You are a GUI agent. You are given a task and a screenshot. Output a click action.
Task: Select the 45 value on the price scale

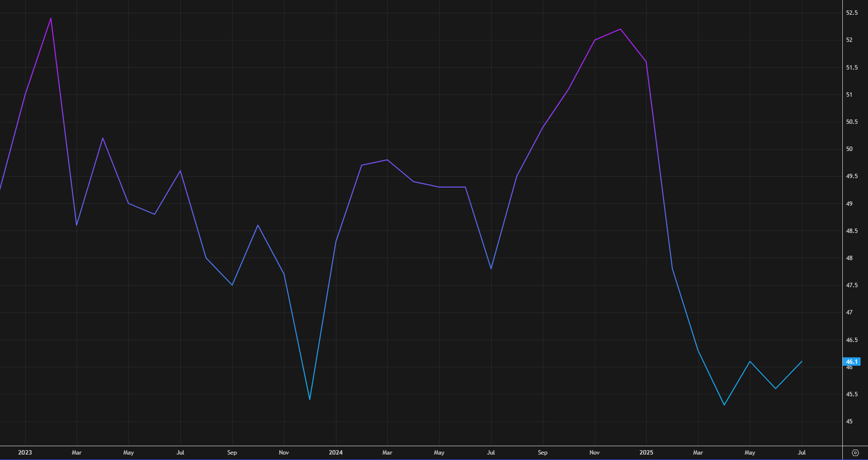(x=849, y=421)
